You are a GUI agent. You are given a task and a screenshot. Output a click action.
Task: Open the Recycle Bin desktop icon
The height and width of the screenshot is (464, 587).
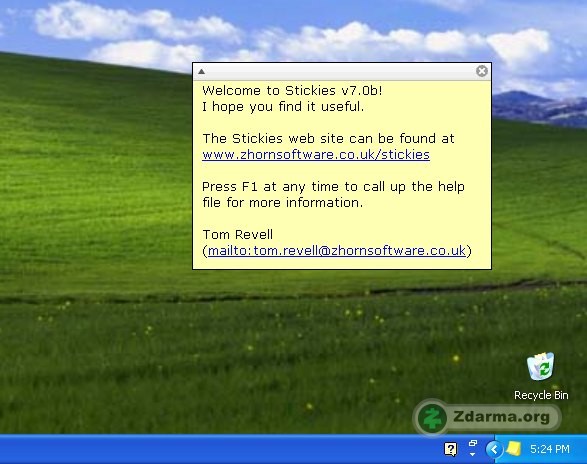point(541,376)
